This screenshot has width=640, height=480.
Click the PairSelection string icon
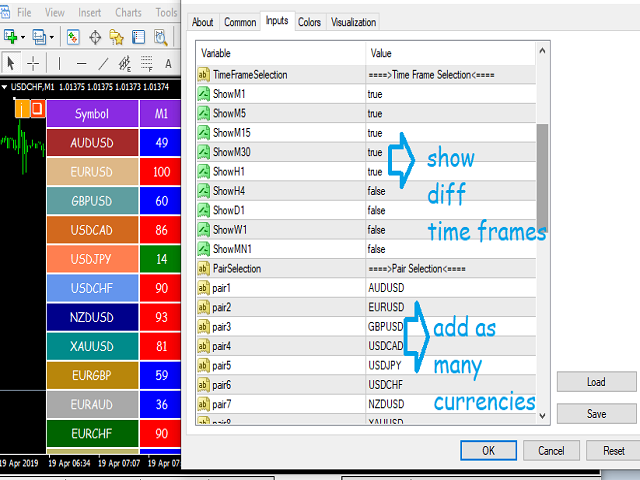[203, 269]
